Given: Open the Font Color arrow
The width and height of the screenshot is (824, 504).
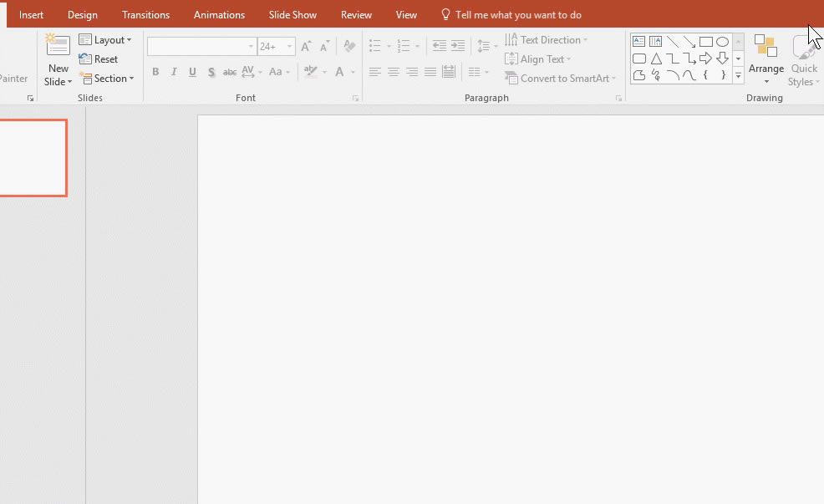Looking at the screenshot, I should (x=354, y=72).
